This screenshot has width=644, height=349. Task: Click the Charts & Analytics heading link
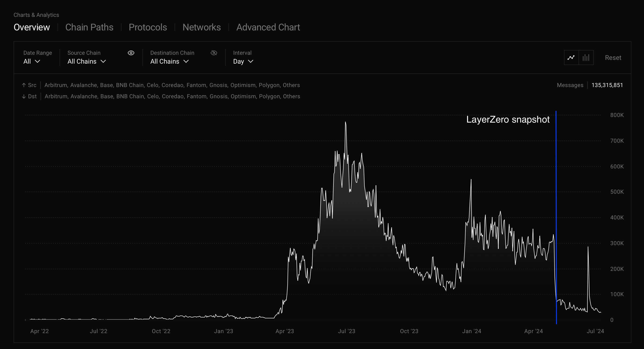click(x=36, y=15)
